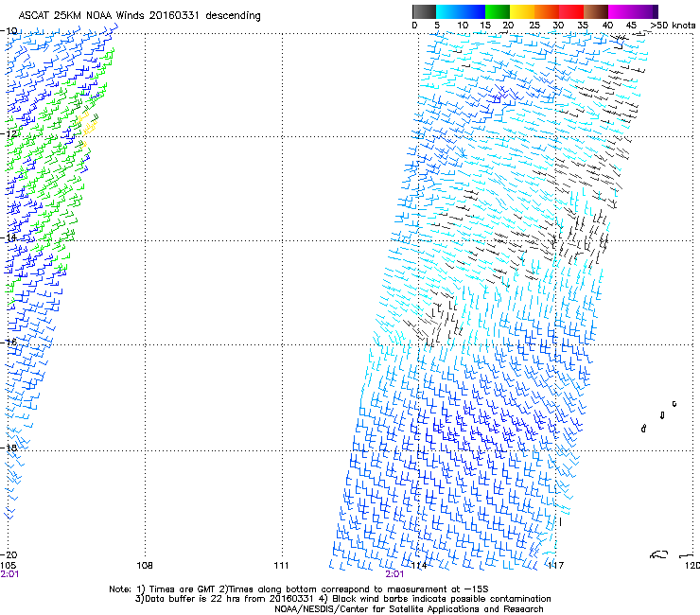Click the "10" label under the color bar
Screen dimensions: 700x615
pos(463,25)
